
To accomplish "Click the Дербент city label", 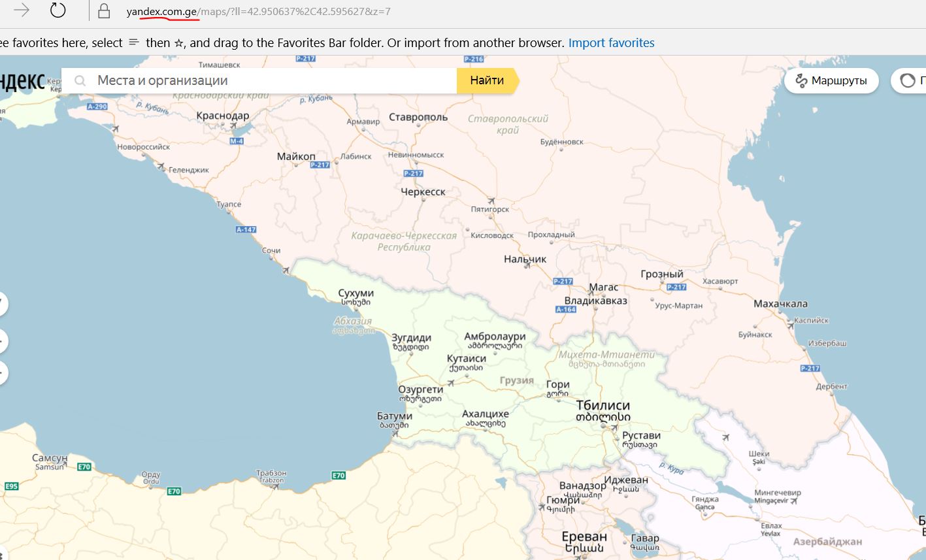I will click(831, 386).
